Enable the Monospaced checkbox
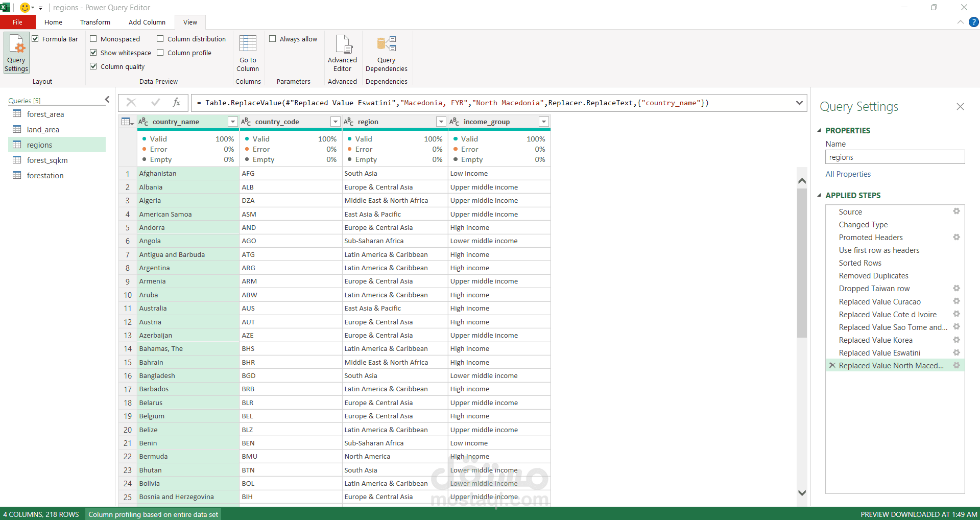The image size is (980, 520). [x=93, y=39]
